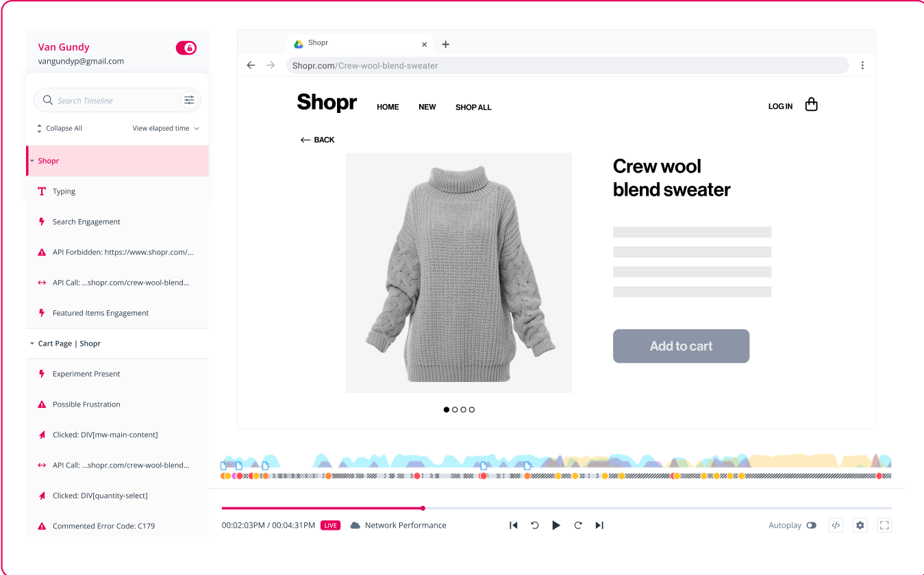Image resolution: width=924 pixels, height=575 pixels.
Task: Open the View elapsed time dropdown
Action: [x=166, y=128]
